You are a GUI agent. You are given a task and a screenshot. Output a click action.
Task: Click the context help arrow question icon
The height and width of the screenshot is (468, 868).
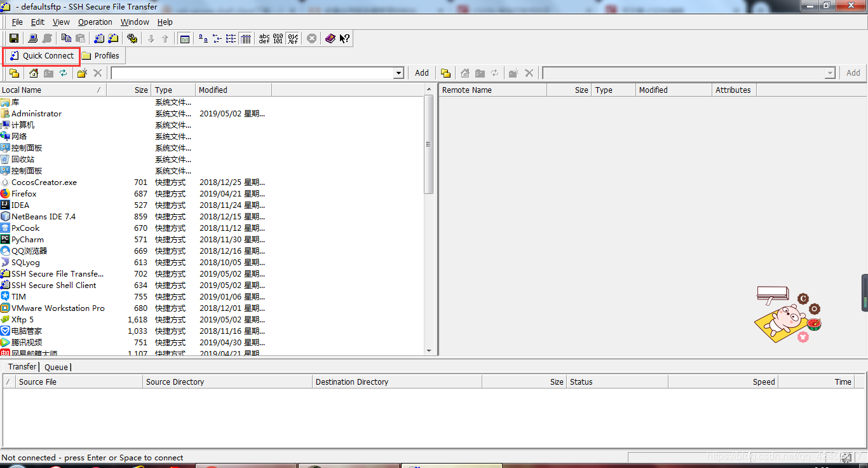[x=344, y=38]
